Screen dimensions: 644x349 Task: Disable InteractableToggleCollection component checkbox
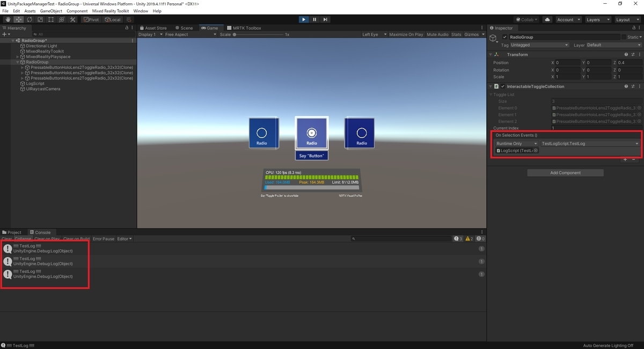click(503, 86)
